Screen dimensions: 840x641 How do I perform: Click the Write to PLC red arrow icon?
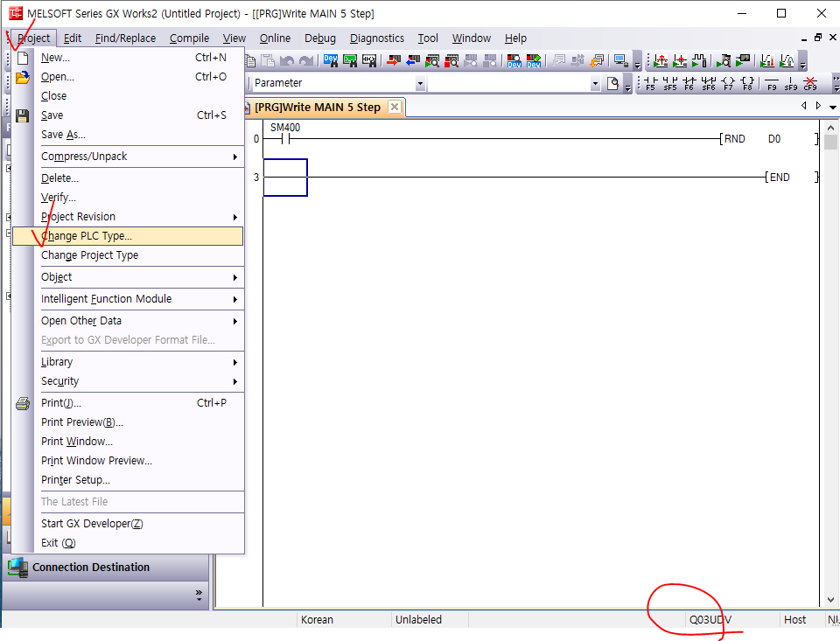pyautogui.click(x=394, y=60)
